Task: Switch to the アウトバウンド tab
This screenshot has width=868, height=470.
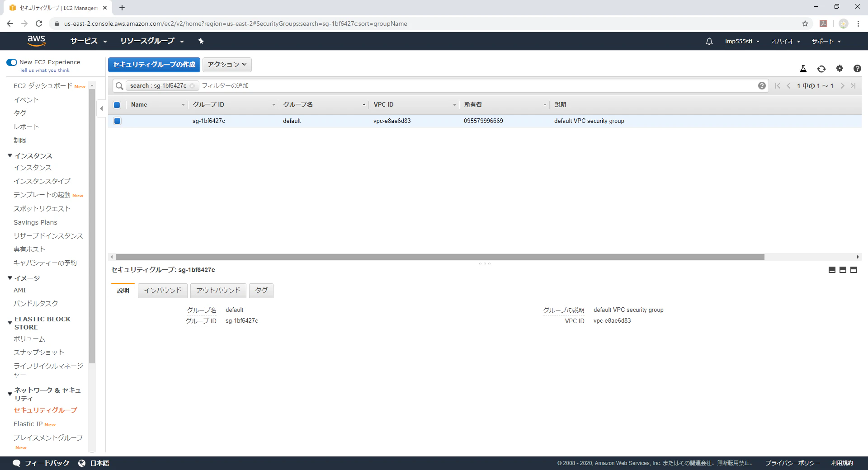Action: click(x=218, y=291)
